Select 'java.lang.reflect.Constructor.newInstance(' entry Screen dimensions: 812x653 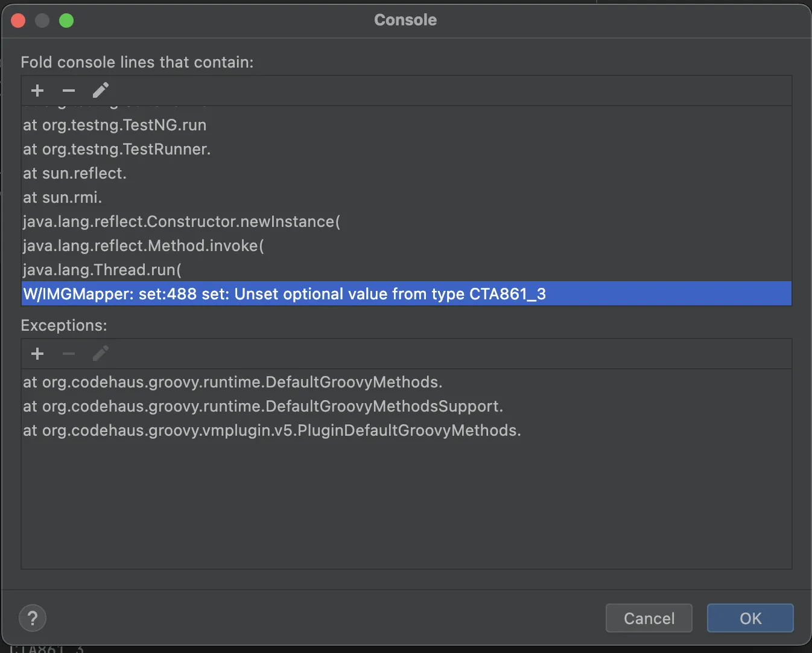point(182,221)
